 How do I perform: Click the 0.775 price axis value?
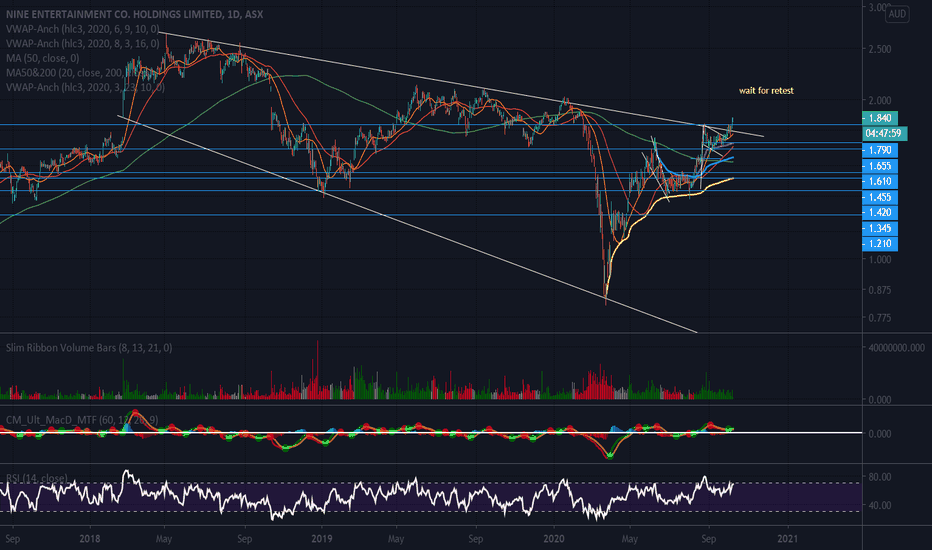tap(880, 318)
